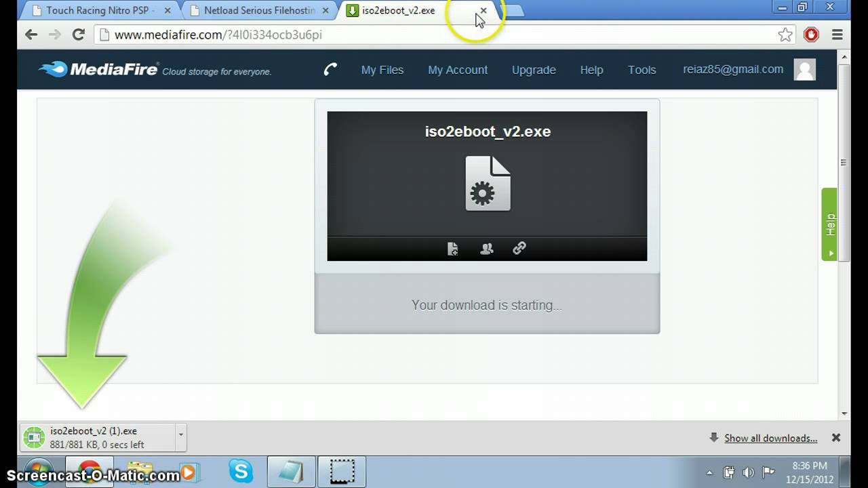
Task: Click the MediaFire logo
Action: [x=99, y=70]
